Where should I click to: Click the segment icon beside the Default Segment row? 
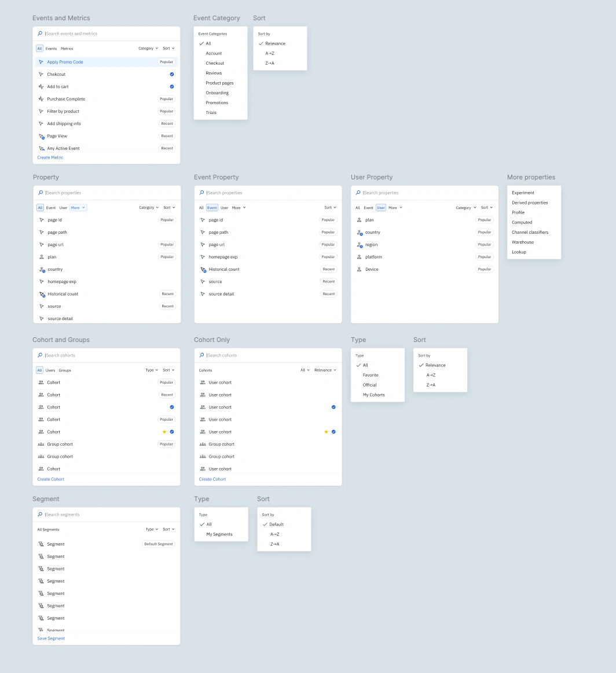click(41, 544)
